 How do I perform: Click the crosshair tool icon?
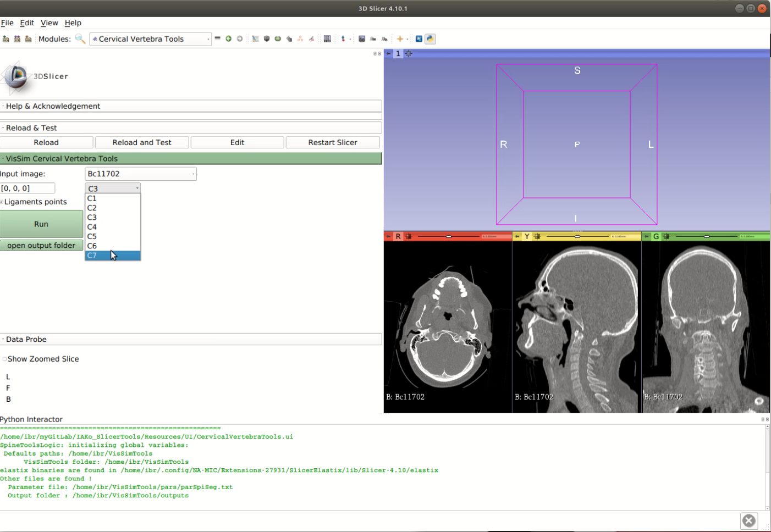[x=400, y=38]
